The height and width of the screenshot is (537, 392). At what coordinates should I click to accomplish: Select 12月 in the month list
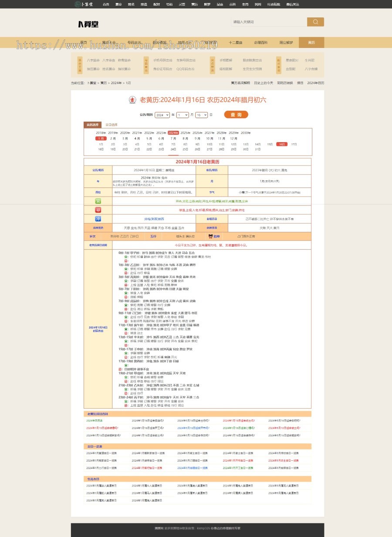pos(233,138)
